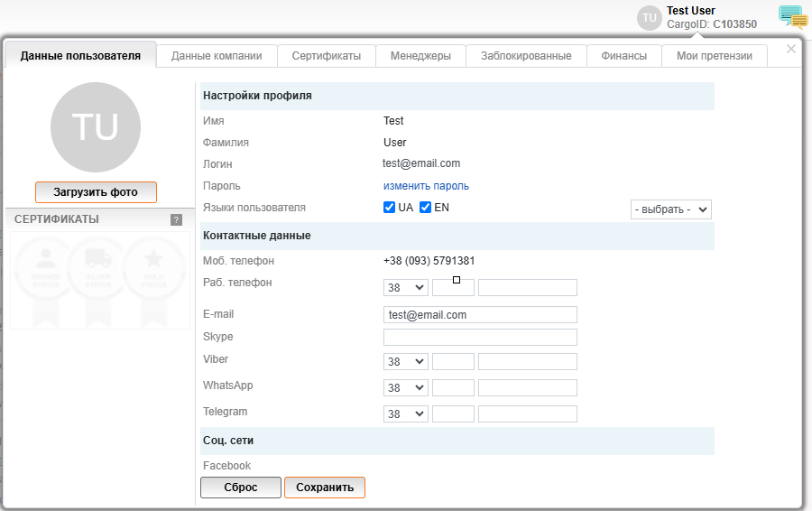The height and width of the screenshot is (511, 812).
Task: Expand the work phone country code dropdown
Action: coord(406,287)
